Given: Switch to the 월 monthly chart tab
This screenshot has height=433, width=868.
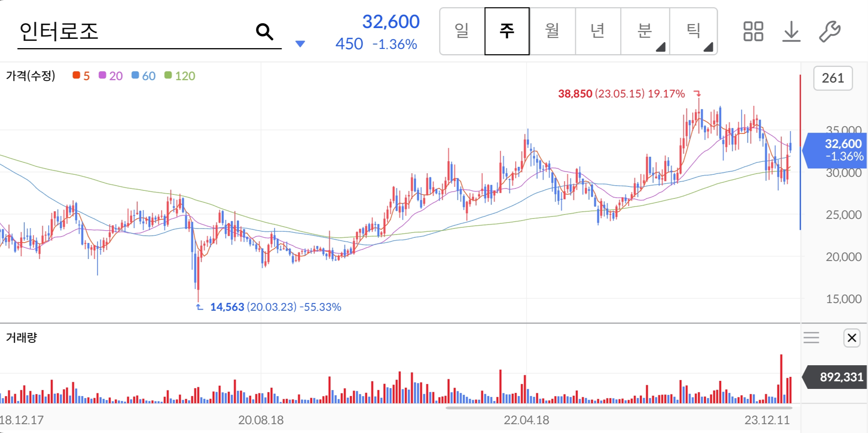Looking at the screenshot, I should pos(553,31).
